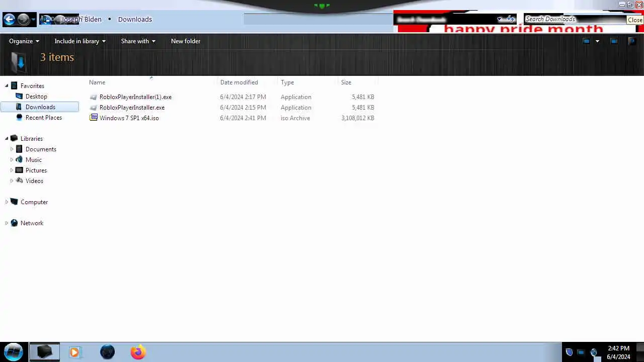This screenshot has width=644, height=362.
Task: Focus the Search Downloads input field
Action: tap(575, 19)
